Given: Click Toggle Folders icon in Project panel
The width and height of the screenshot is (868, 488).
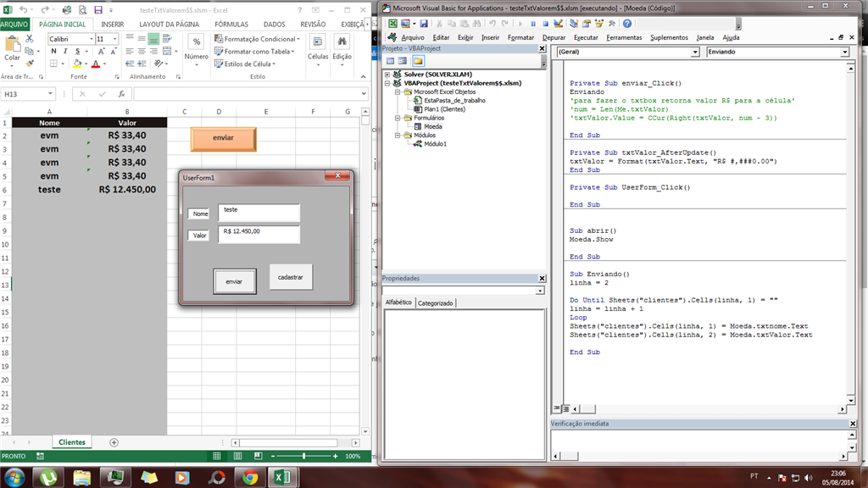Looking at the screenshot, I should pyautogui.click(x=418, y=61).
